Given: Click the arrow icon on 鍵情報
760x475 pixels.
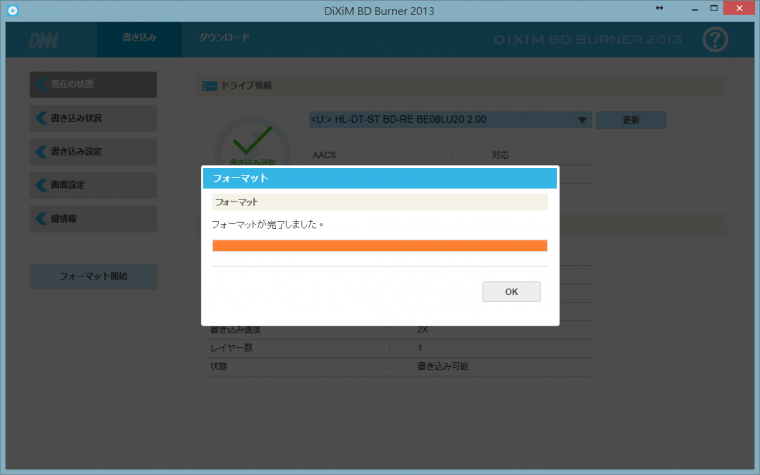Looking at the screenshot, I should coord(41,219).
